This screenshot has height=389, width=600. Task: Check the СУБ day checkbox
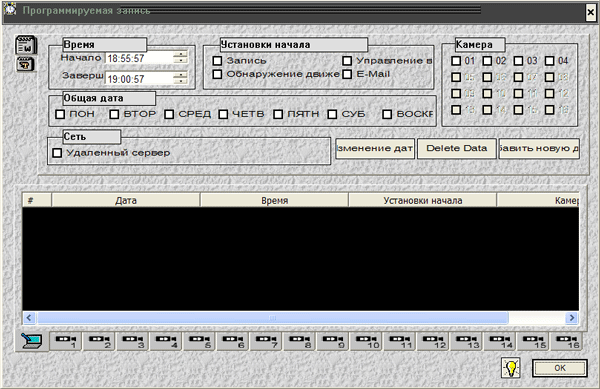coord(332,114)
